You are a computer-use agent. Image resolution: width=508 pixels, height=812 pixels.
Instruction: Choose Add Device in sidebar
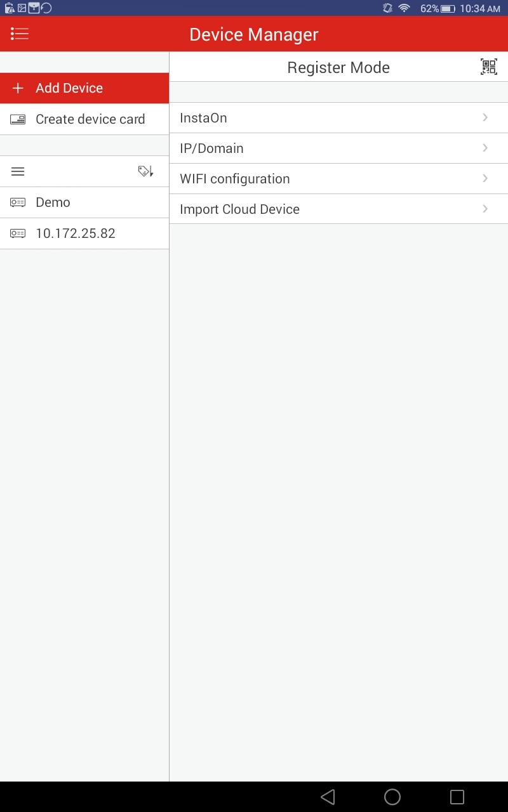[84, 88]
